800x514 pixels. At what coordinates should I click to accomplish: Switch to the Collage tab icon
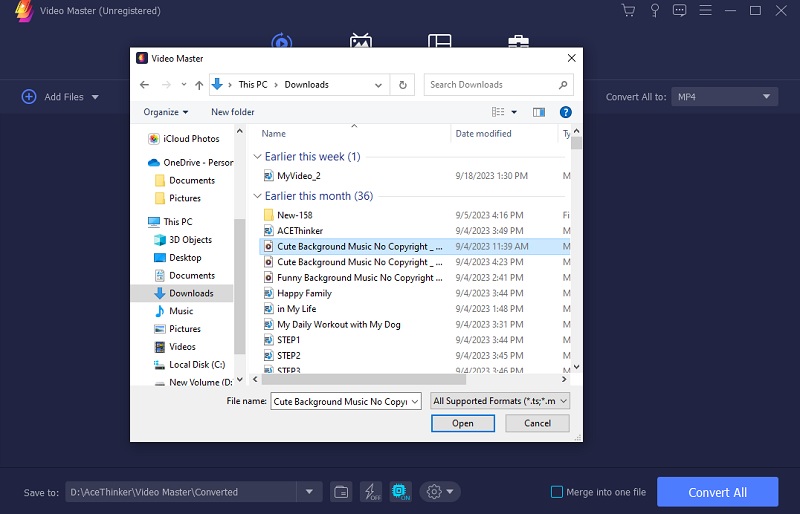[x=439, y=41]
